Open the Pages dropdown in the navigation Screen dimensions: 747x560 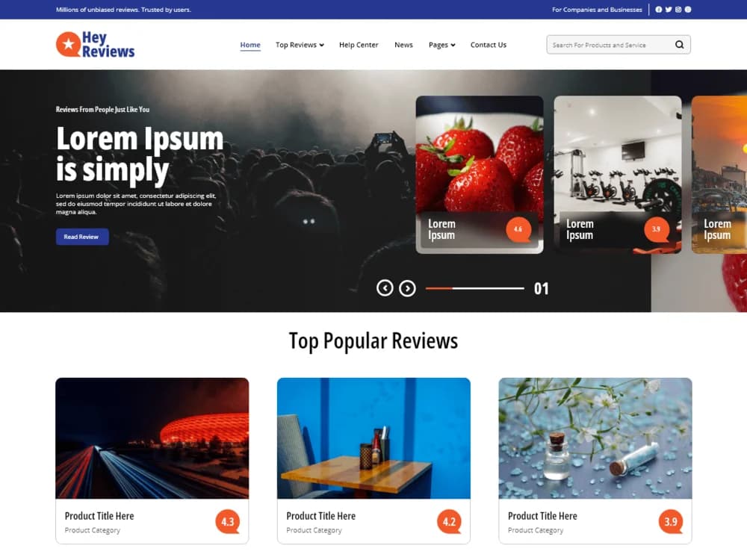(x=441, y=45)
